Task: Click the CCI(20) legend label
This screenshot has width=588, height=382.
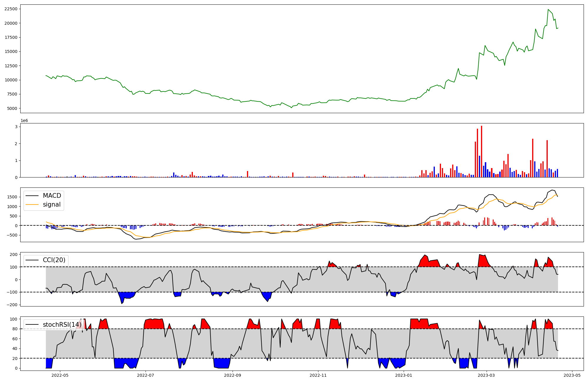Action: point(54,260)
